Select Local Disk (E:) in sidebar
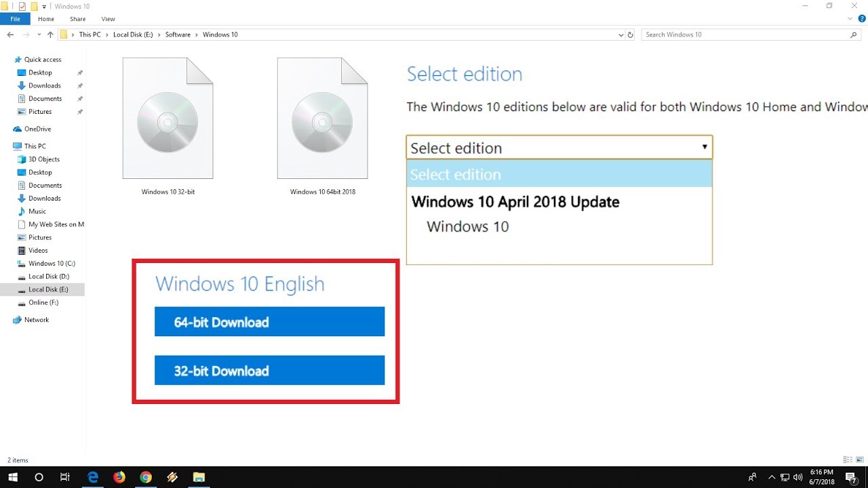The width and height of the screenshot is (868, 488). point(48,289)
